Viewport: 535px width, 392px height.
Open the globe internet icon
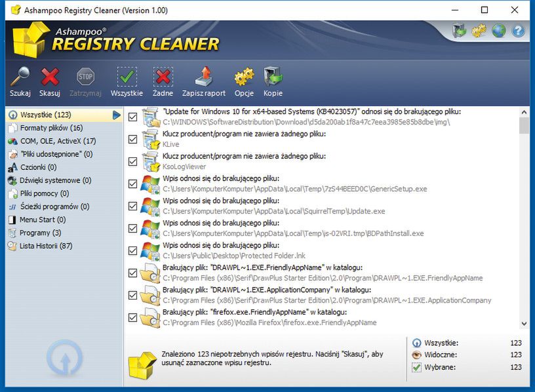(498, 31)
